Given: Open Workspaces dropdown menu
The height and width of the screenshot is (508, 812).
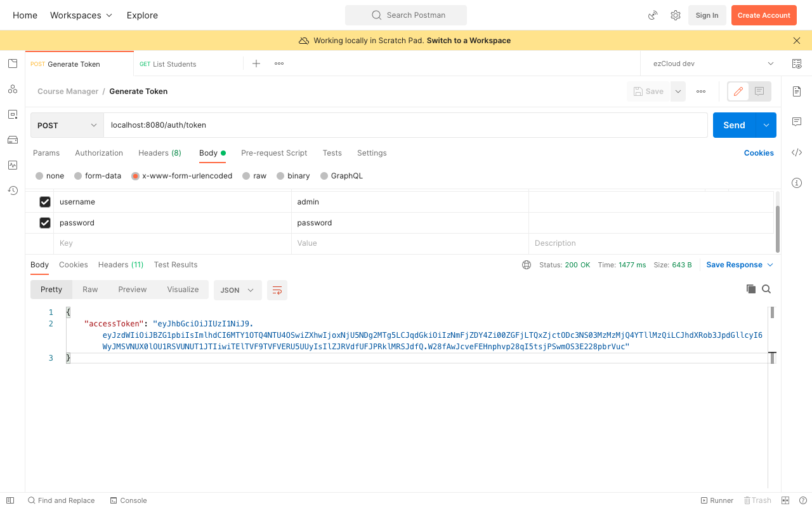Looking at the screenshot, I should pyautogui.click(x=81, y=15).
